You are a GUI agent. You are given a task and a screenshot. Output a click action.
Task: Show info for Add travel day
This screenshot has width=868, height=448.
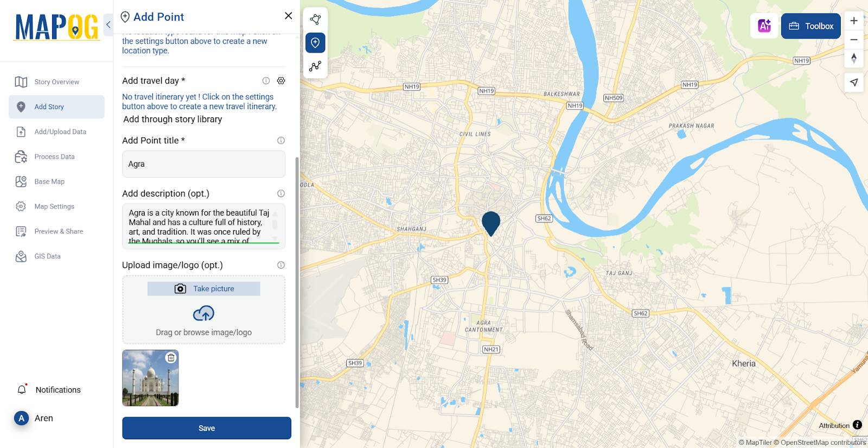tap(266, 81)
